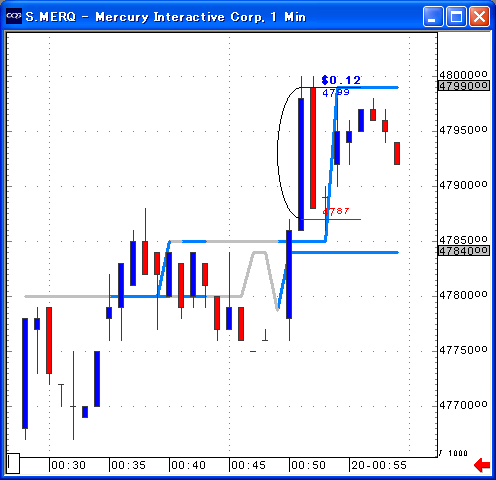Click the 4800000 price axis label

pyautogui.click(x=463, y=74)
